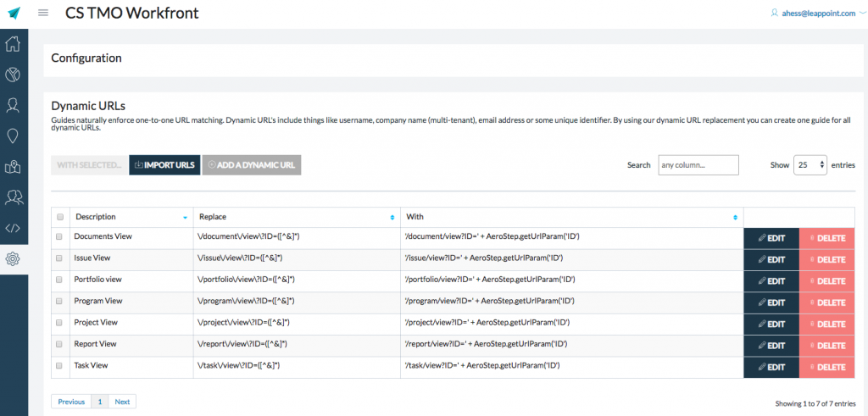The width and height of the screenshot is (868, 416).
Task: Open the map sidebar icon
Action: coord(14,167)
